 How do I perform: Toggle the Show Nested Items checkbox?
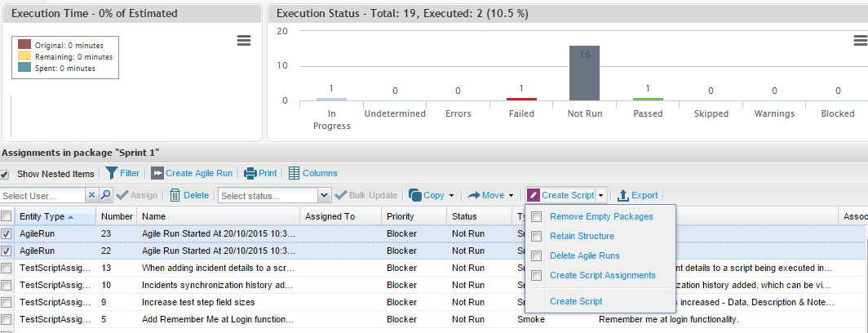pos(5,174)
